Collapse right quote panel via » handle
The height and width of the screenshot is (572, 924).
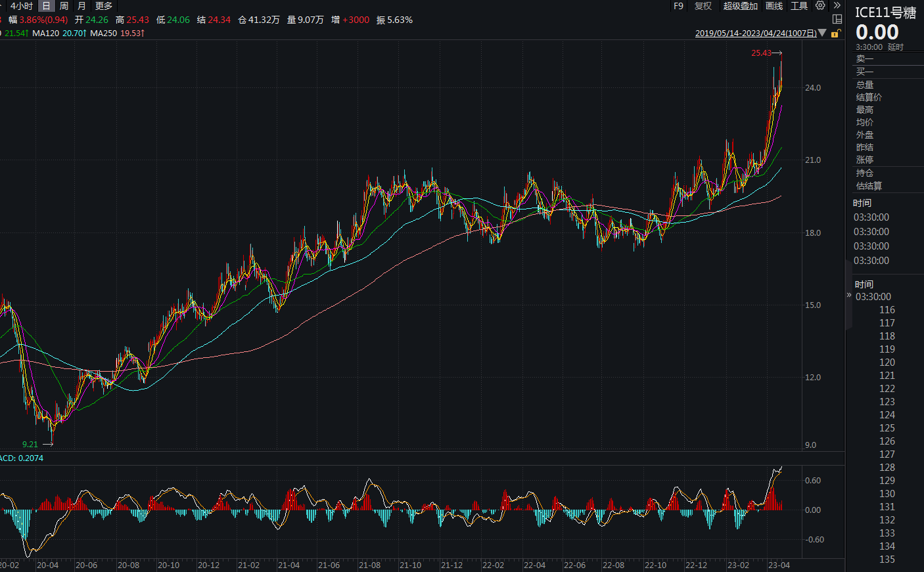[848, 295]
